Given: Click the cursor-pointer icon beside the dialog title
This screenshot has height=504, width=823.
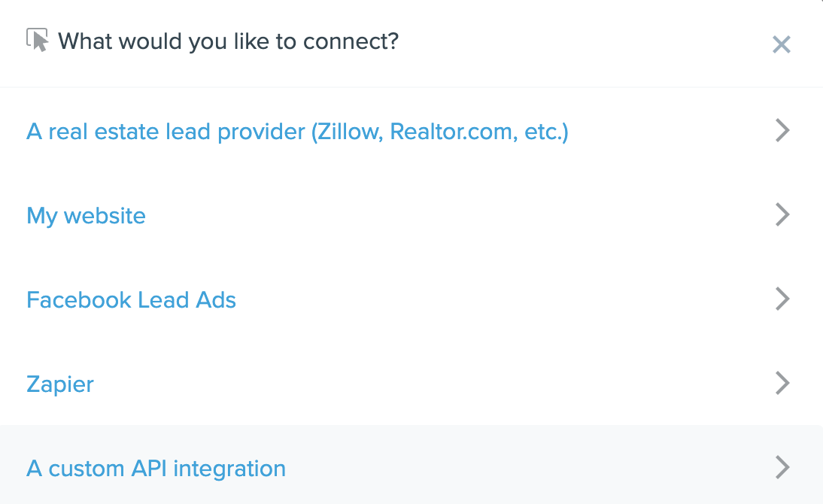Looking at the screenshot, I should click(x=38, y=40).
